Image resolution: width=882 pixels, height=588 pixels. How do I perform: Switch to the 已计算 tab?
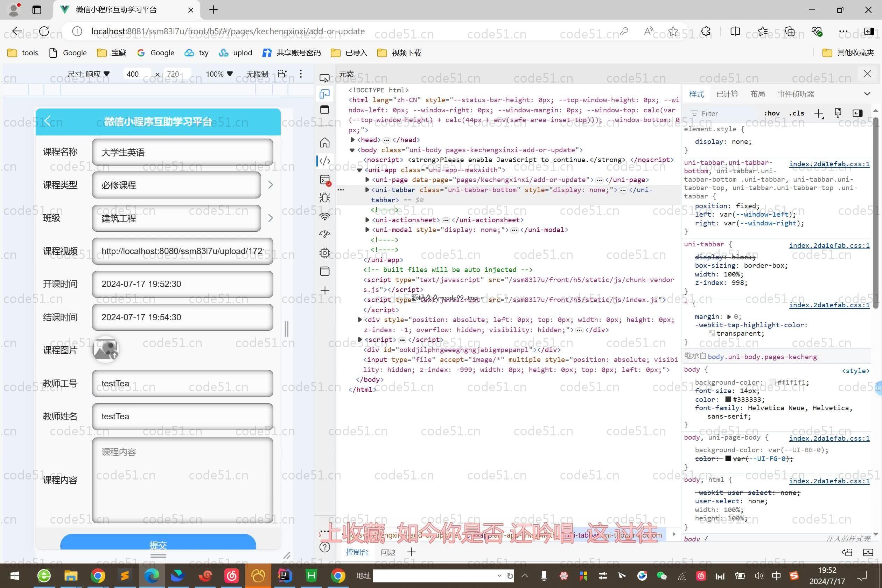pyautogui.click(x=727, y=94)
